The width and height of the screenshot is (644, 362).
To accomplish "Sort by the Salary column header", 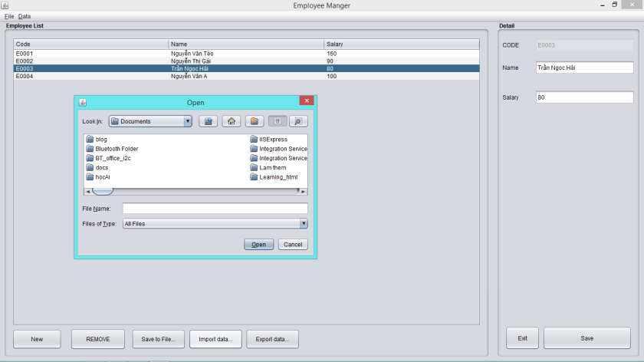I will coord(402,44).
